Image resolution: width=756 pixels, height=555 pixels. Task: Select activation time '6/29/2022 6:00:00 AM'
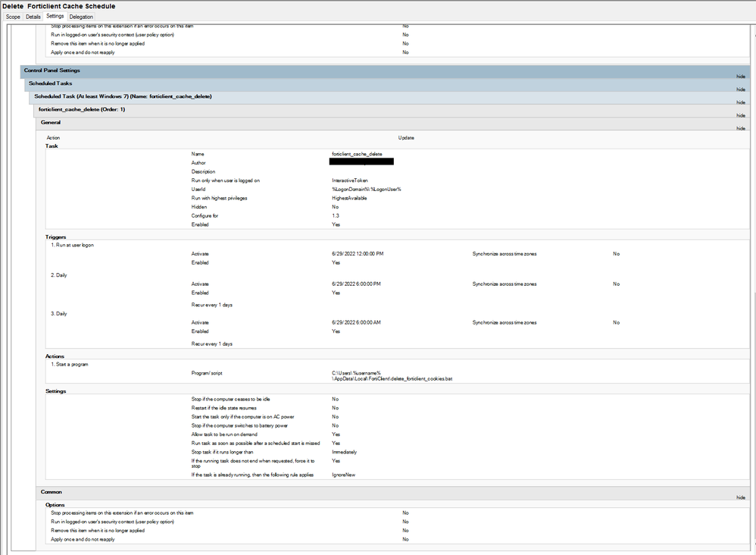pyautogui.click(x=356, y=323)
